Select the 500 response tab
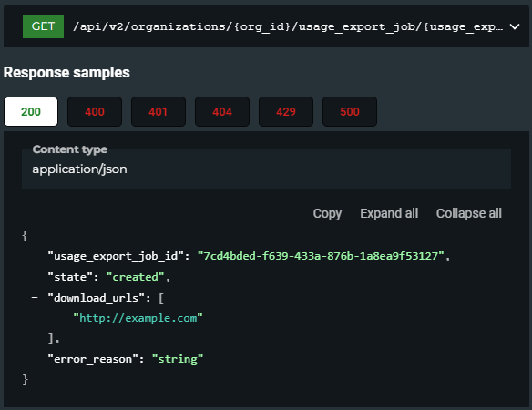Screen dimensions: 532x410 (350, 112)
